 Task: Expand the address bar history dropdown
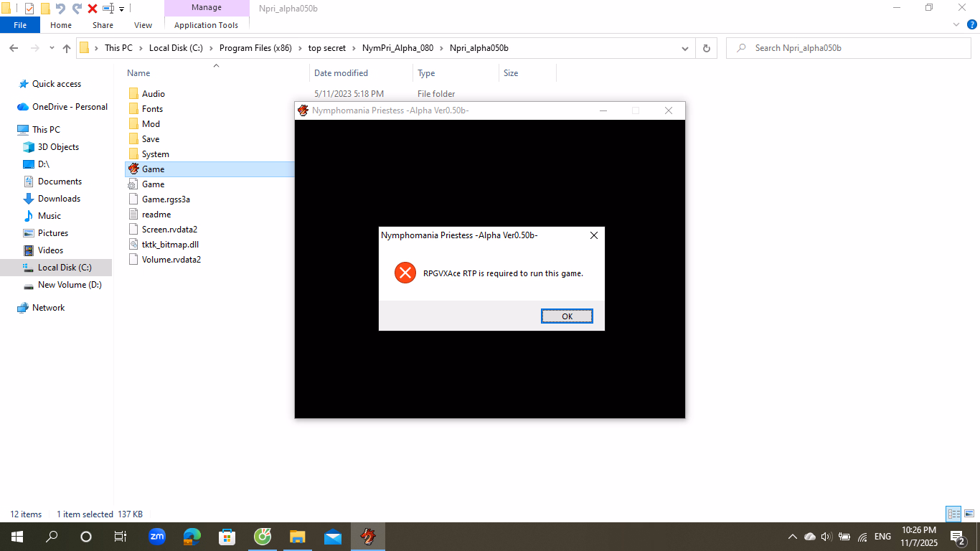click(684, 48)
